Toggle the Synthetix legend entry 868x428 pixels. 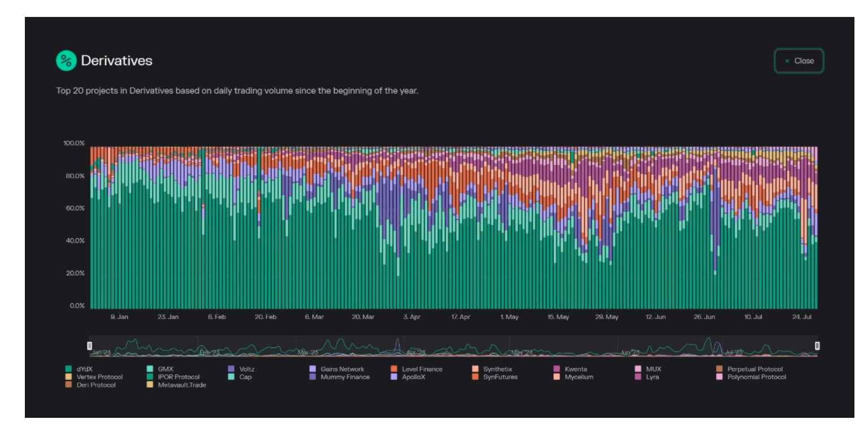(x=492, y=369)
